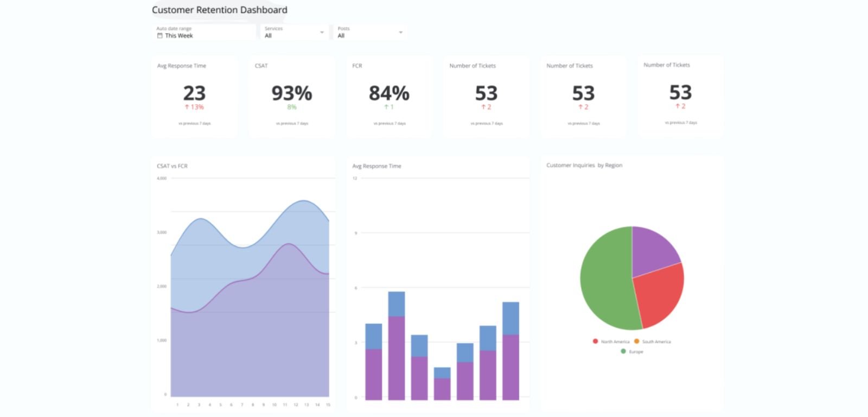
Task: Click the green up arrow under 84%
Action: coord(386,107)
